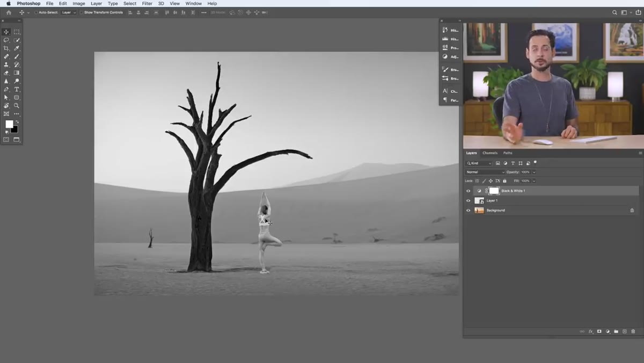Select the Spot Healing Brush tool

pyautogui.click(x=6, y=56)
